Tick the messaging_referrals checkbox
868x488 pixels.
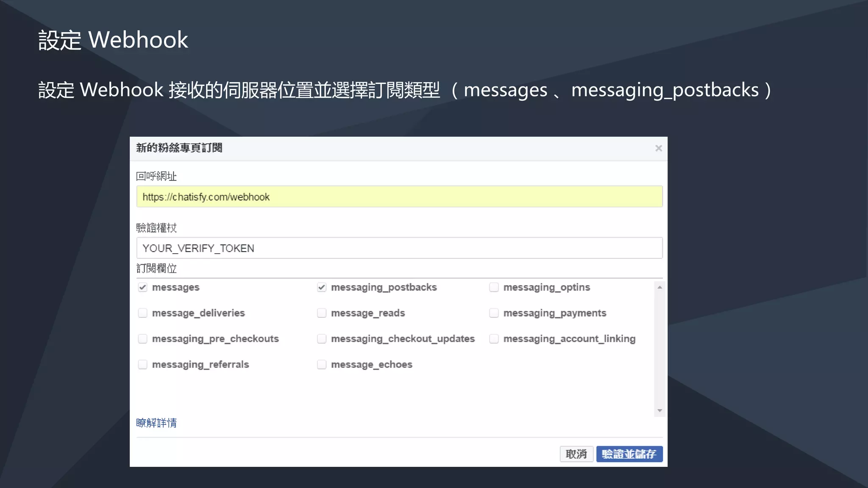[143, 365]
